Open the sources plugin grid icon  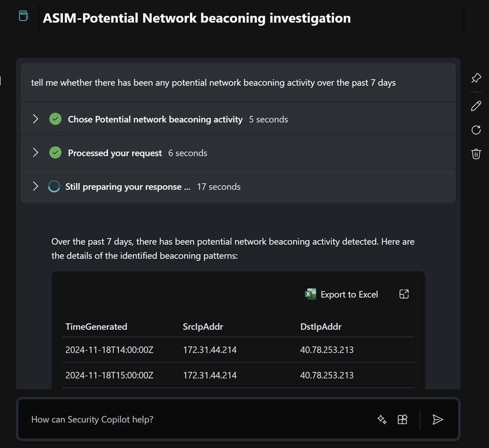coord(402,419)
